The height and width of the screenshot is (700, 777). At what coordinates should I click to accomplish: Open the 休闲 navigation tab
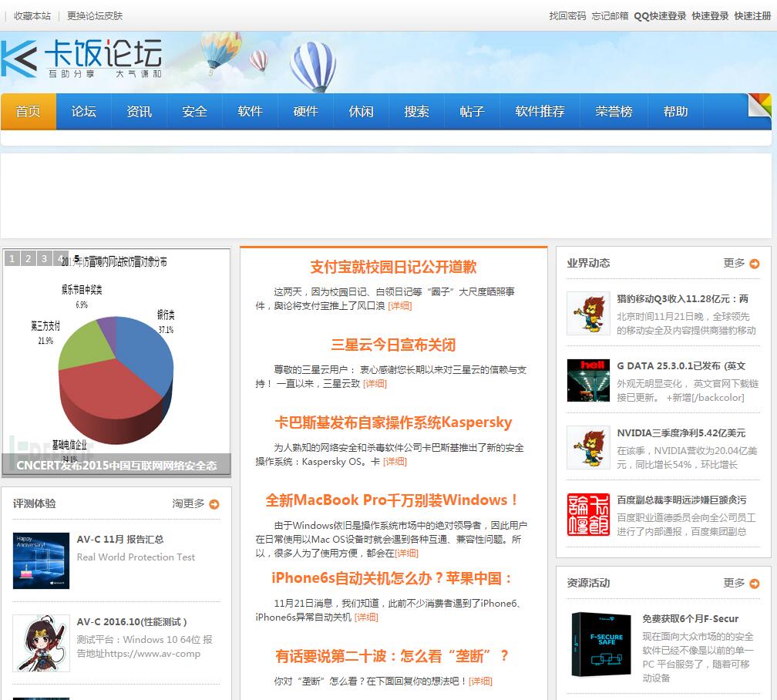click(362, 112)
